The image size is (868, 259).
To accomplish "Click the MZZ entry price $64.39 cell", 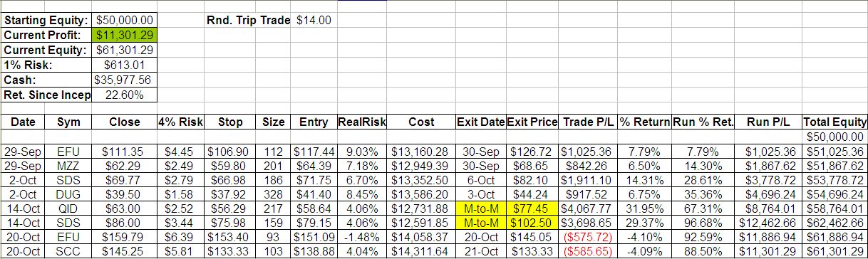I will point(314,166).
